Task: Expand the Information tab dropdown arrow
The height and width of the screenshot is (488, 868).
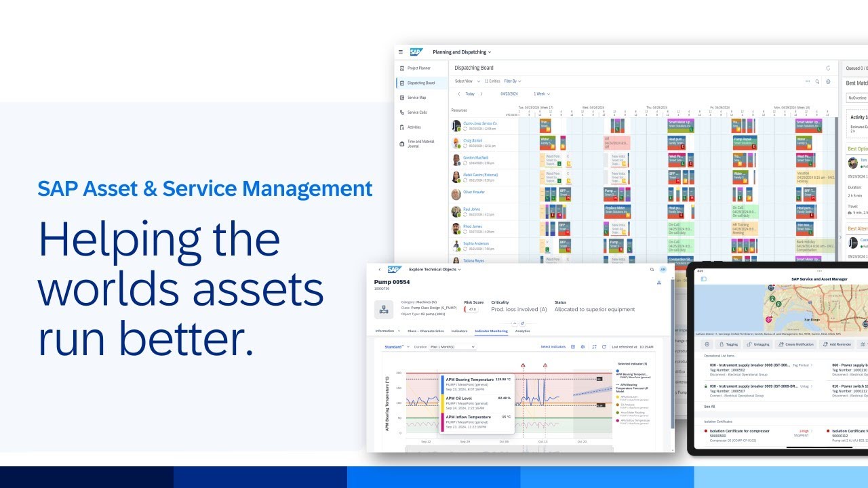Action: 399,331
